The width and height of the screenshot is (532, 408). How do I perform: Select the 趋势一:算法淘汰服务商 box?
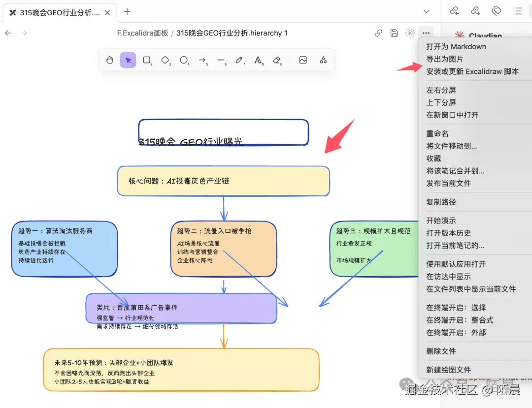[x=65, y=249]
